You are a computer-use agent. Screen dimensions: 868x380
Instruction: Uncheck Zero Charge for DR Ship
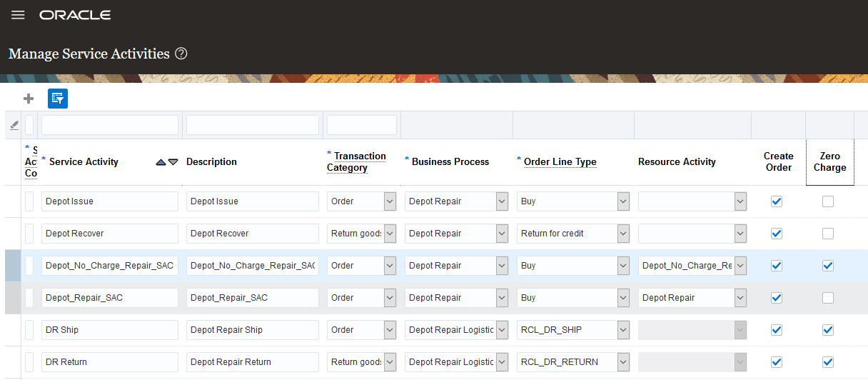827,330
